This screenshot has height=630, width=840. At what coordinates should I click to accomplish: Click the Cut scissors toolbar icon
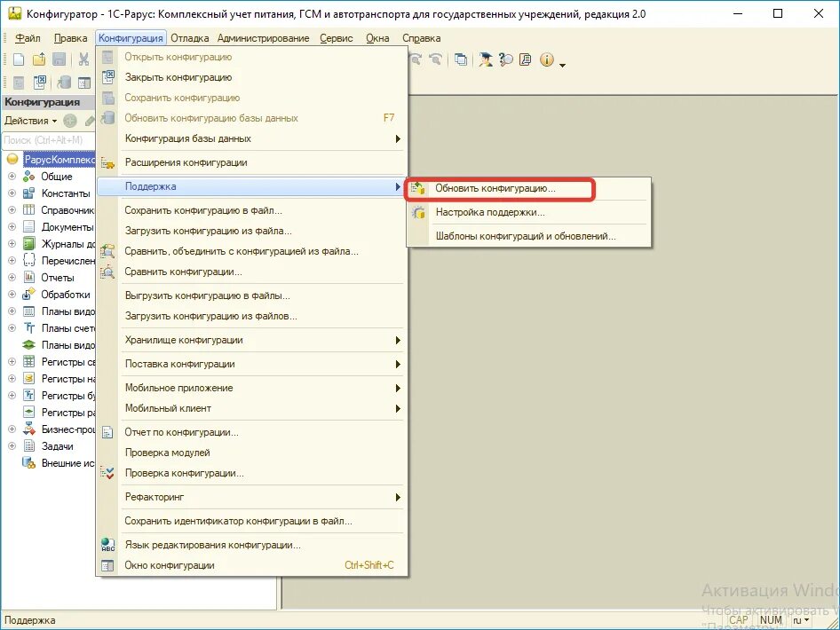click(x=83, y=59)
